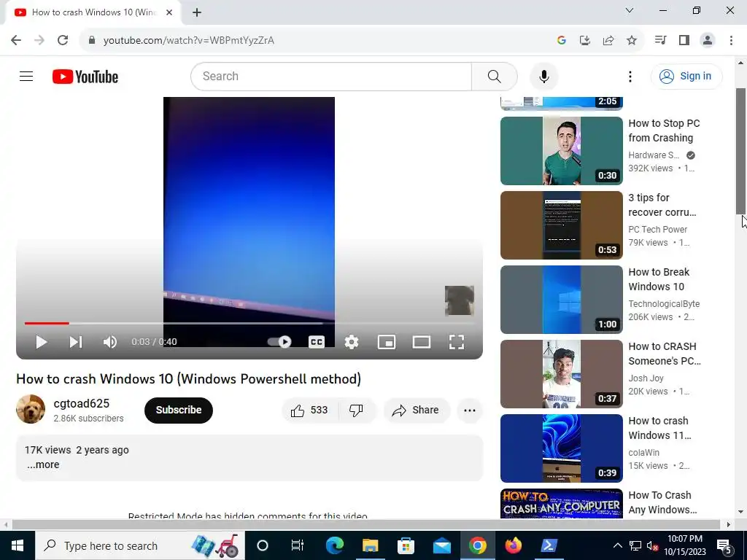Image resolution: width=747 pixels, height=560 pixels.
Task: Reload the page in Chrome
Action: 63,40
